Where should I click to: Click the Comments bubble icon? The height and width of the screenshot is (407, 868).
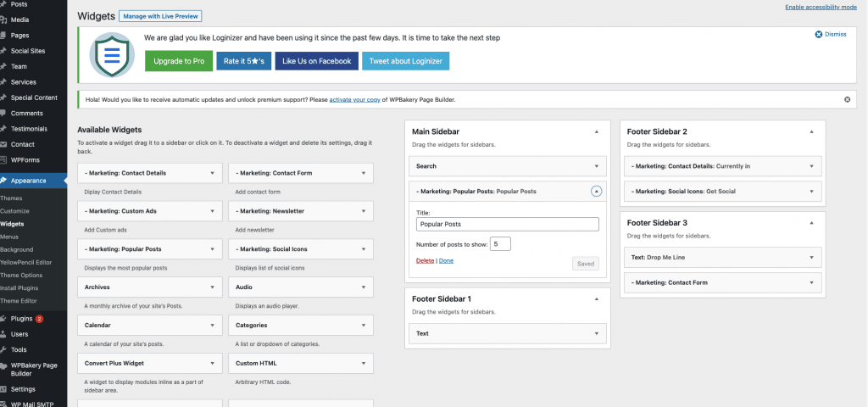pyautogui.click(x=5, y=113)
